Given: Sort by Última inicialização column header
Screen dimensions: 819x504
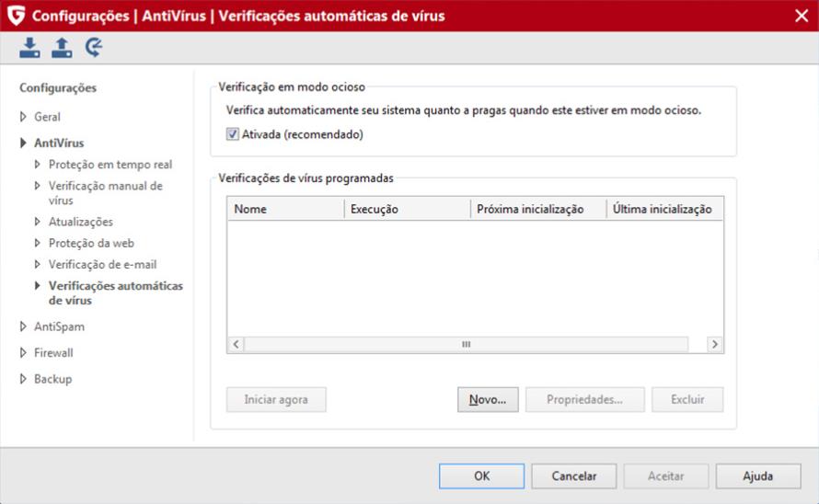Looking at the screenshot, I should point(665,209).
